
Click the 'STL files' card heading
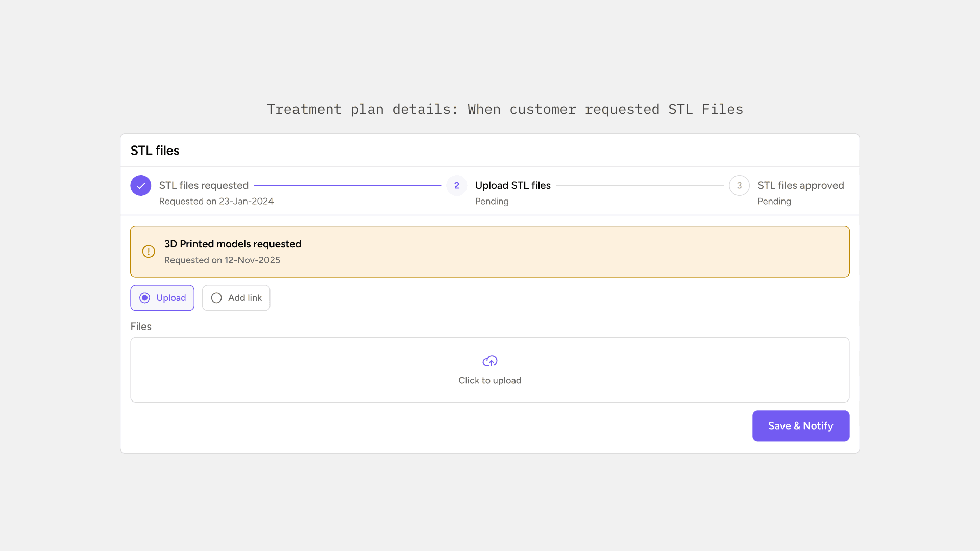tap(155, 151)
